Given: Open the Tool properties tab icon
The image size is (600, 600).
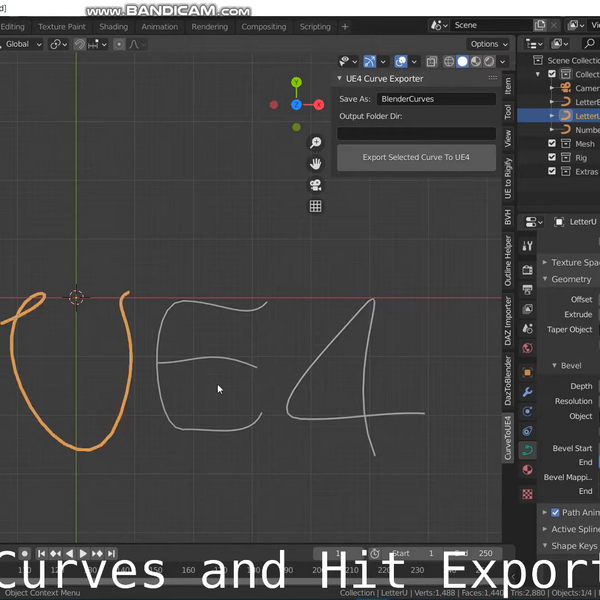Looking at the screenshot, I should point(527,246).
